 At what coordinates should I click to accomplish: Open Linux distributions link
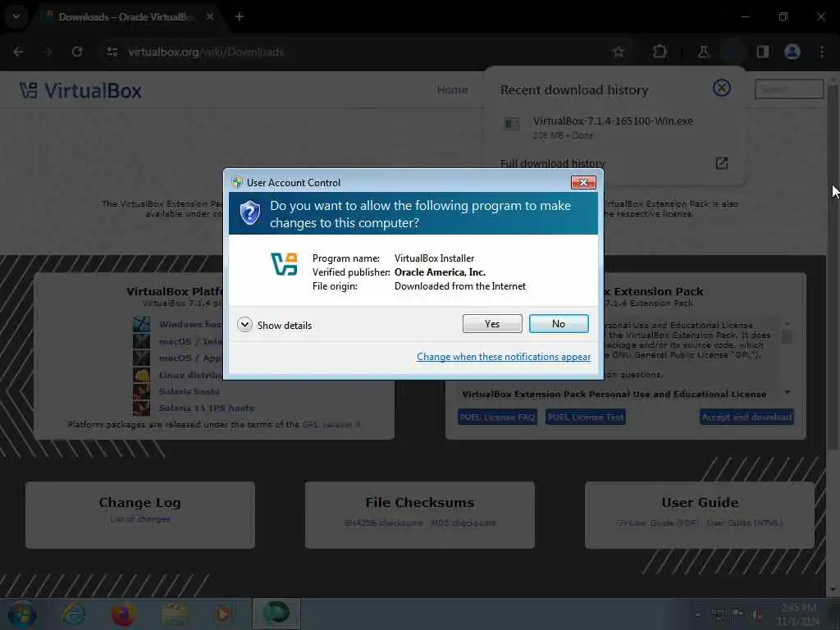click(x=190, y=375)
